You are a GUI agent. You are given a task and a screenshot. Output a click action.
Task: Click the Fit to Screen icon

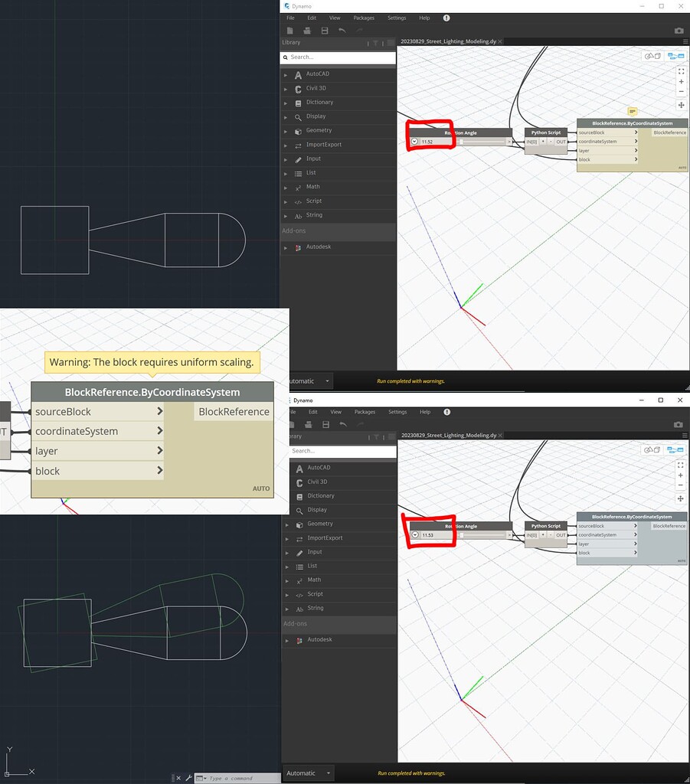[x=681, y=71]
